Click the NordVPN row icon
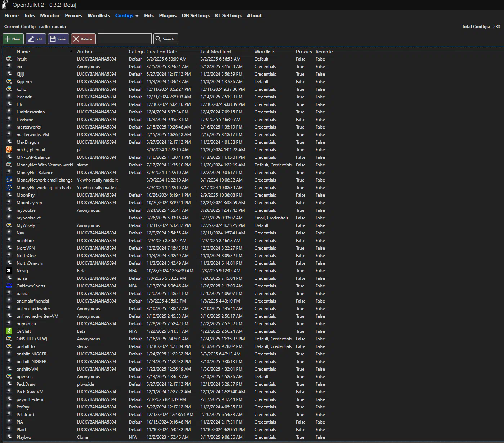Screen dimensions: 504x443 (9, 248)
